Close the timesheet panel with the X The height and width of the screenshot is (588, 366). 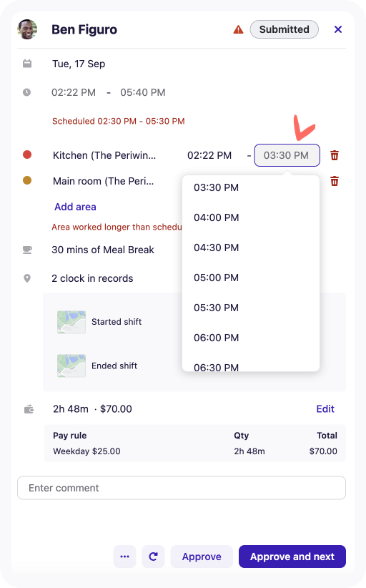[x=338, y=29]
